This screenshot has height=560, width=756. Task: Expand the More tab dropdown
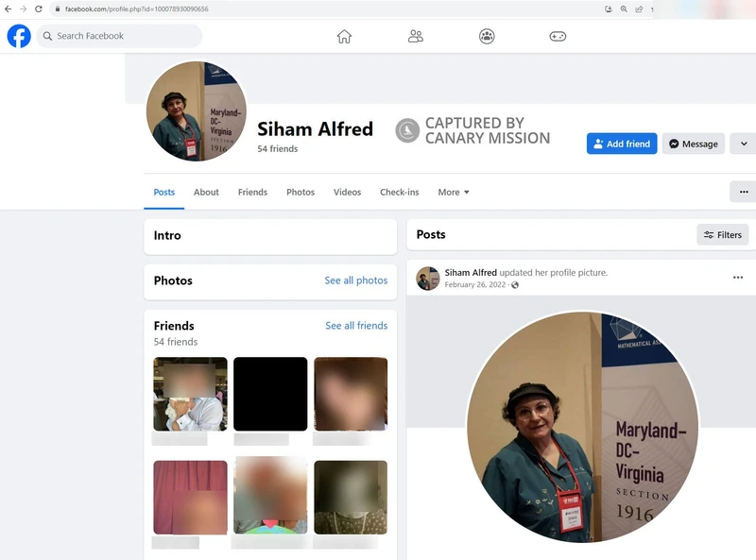[453, 192]
